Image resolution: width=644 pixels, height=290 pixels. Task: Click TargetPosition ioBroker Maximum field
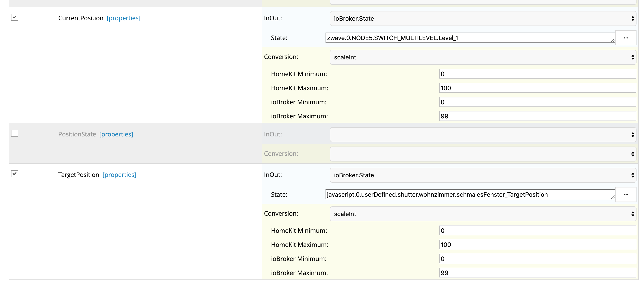(537, 273)
